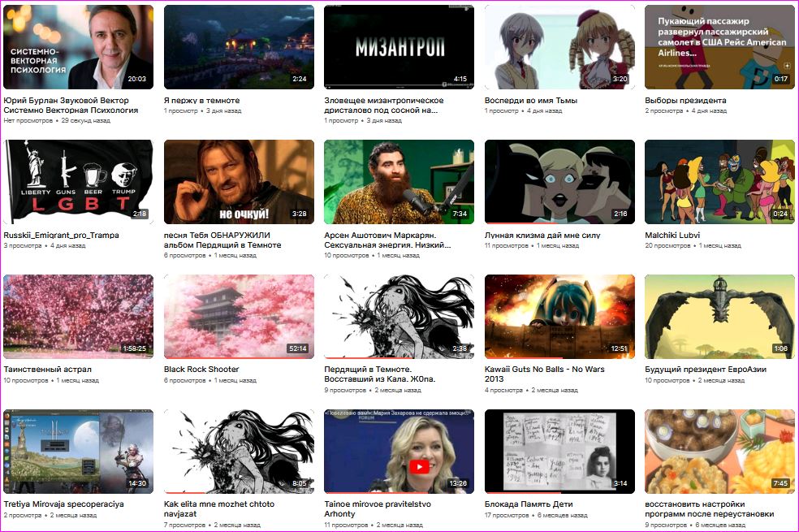The image size is (799, 532).
Task: Open title 'Зловещее мизантропическое дристалово под сосной'
Action: tap(384, 105)
